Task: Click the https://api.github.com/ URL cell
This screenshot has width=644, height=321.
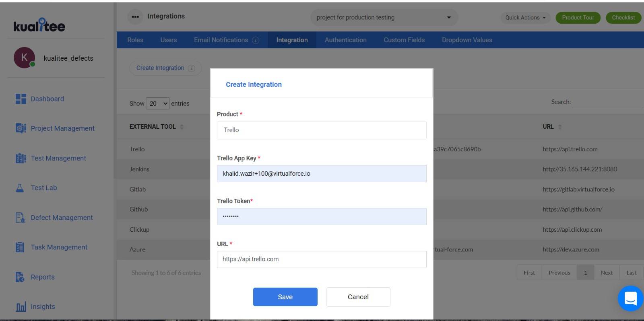Action: (x=572, y=209)
